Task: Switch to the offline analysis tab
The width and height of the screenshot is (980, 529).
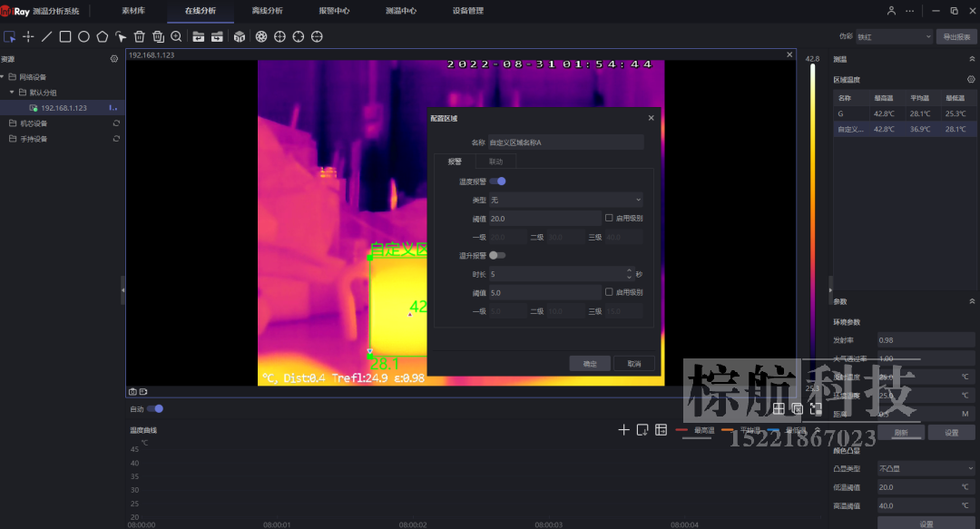Action: tap(267, 11)
